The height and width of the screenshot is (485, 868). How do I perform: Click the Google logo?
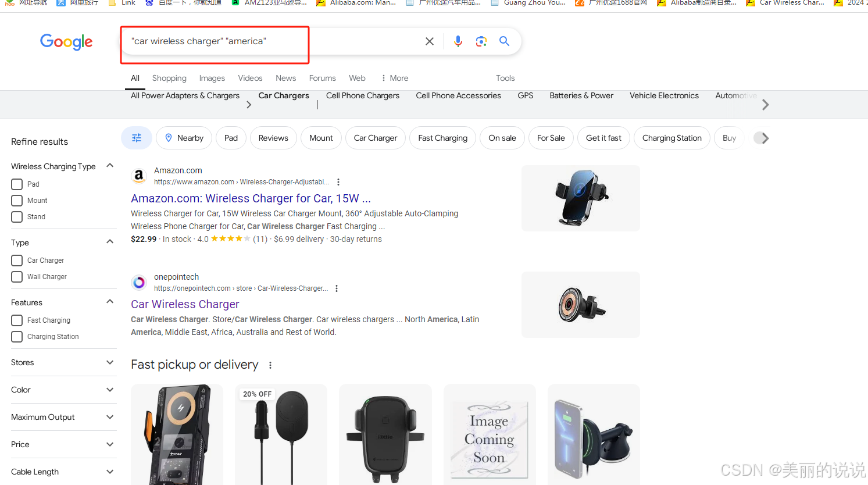tap(66, 42)
